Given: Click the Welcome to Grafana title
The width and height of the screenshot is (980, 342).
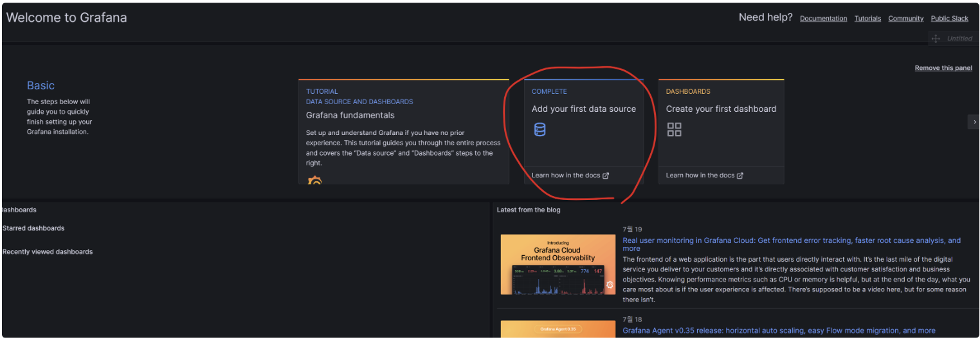Looking at the screenshot, I should click(x=67, y=17).
